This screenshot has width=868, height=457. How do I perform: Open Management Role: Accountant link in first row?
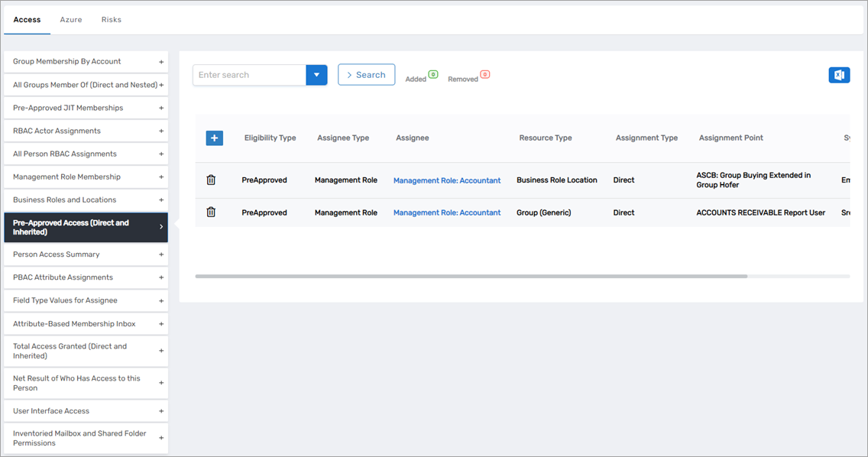coord(447,180)
